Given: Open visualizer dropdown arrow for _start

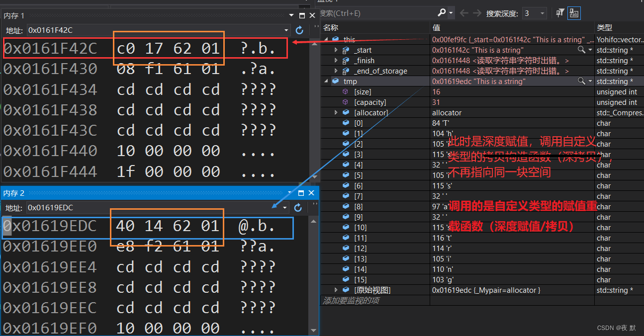Looking at the screenshot, I should (590, 50).
